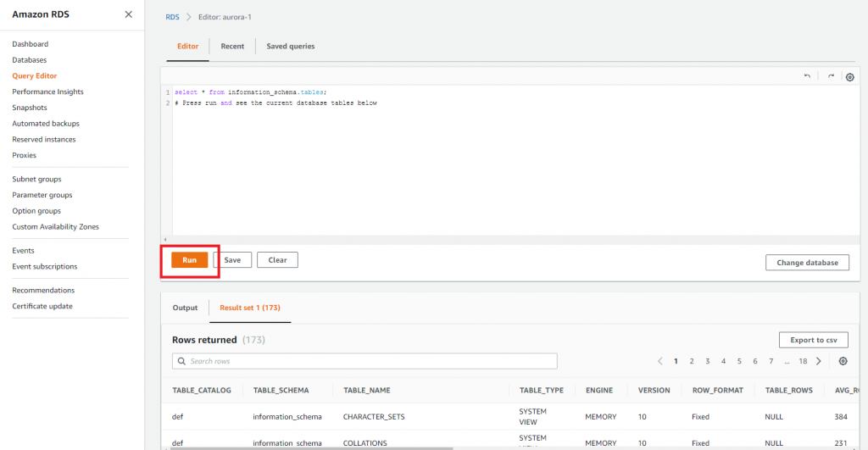
Task: Run the SQL query
Action: point(189,260)
